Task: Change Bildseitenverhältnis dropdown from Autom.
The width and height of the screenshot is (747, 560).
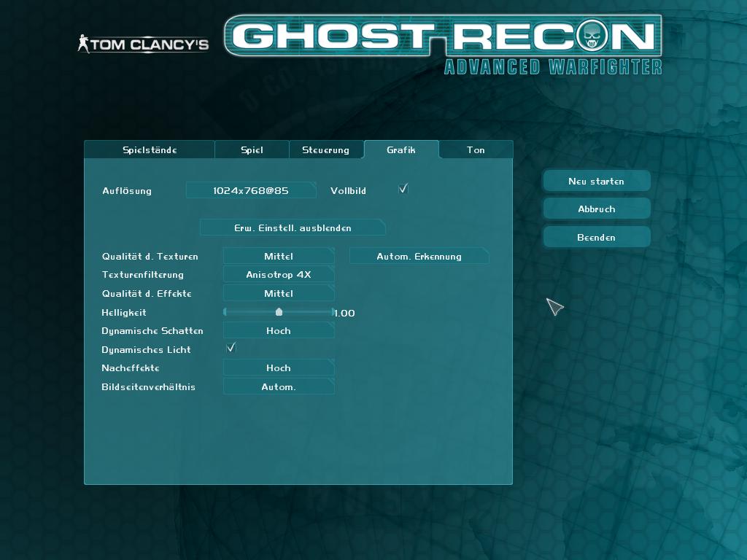Action: pyautogui.click(x=279, y=386)
